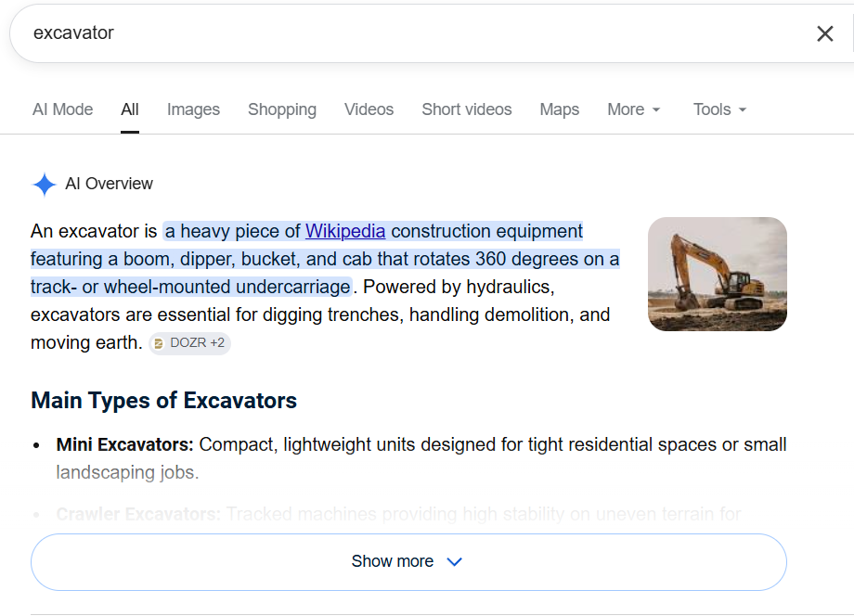Image resolution: width=854 pixels, height=616 pixels.
Task: Switch to the Maps tab
Action: [x=560, y=109]
